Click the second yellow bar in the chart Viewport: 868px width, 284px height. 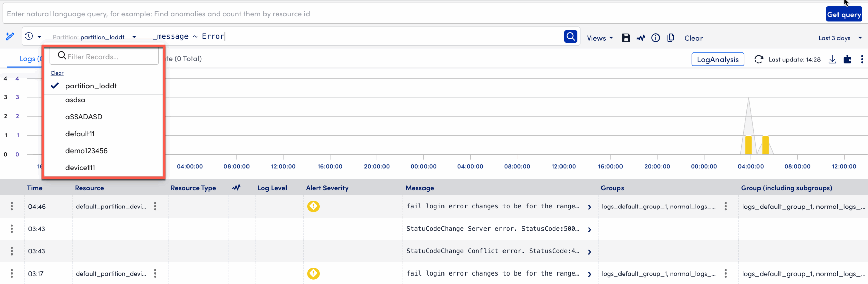pos(765,145)
